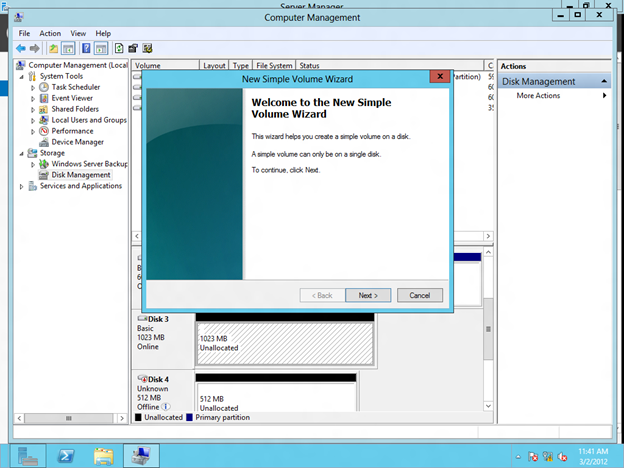Click the Back arrow toolbar icon
Screen dimensions: 624x468
20,48
